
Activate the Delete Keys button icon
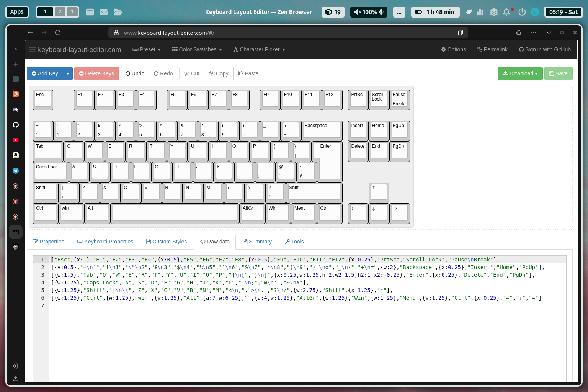coord(82,73)
